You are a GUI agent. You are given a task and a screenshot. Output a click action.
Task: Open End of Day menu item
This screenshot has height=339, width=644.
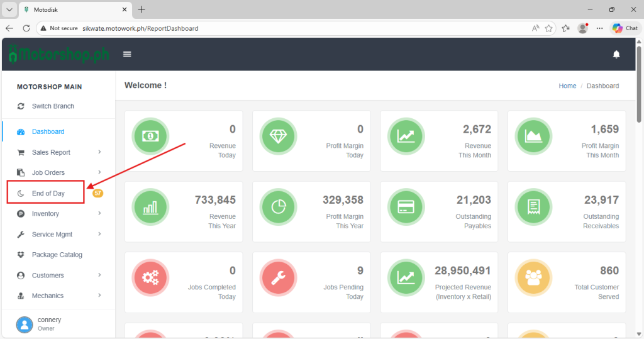click(48, 193)
